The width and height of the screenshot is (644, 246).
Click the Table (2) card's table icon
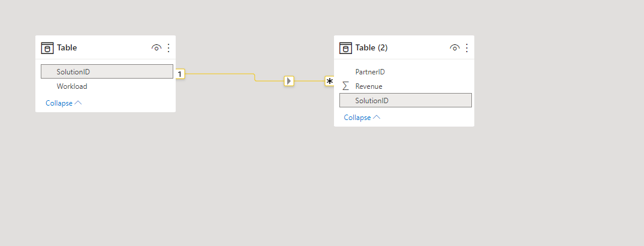point(346,48)
